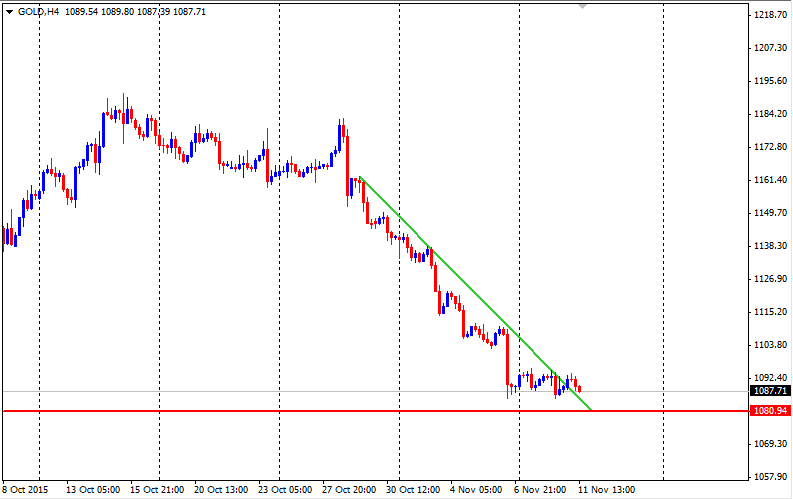This screenshot has width=793, height=499.
Task: Click the 1089.80 high price value
Action: (x=117, y=12)
